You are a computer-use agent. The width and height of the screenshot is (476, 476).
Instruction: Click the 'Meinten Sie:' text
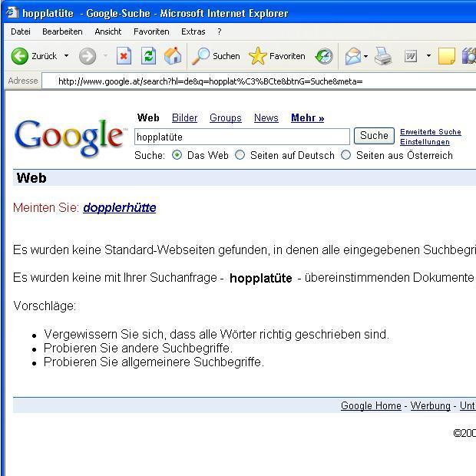tap(46, 207)
